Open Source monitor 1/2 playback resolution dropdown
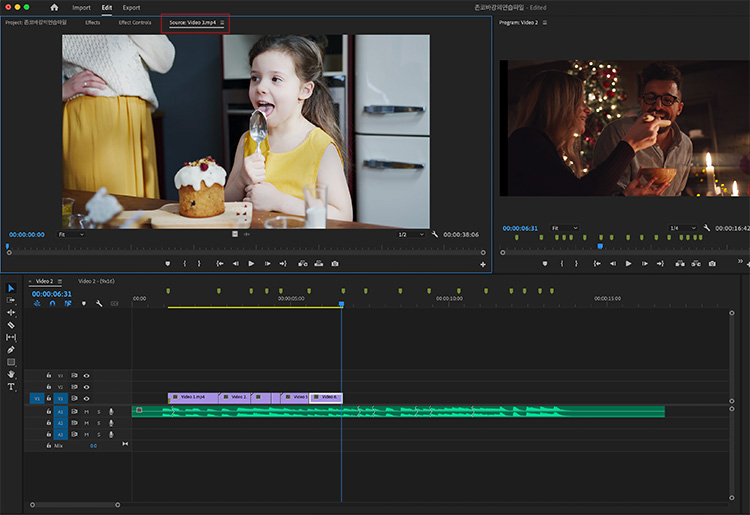The height and width of the screenshot is (515, 750). point(409,234)
